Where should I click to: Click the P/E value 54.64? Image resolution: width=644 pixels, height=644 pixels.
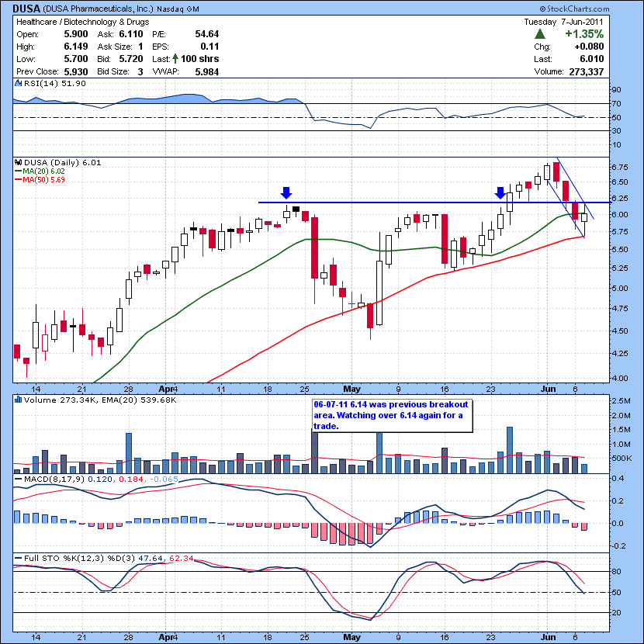pos(207,34)
